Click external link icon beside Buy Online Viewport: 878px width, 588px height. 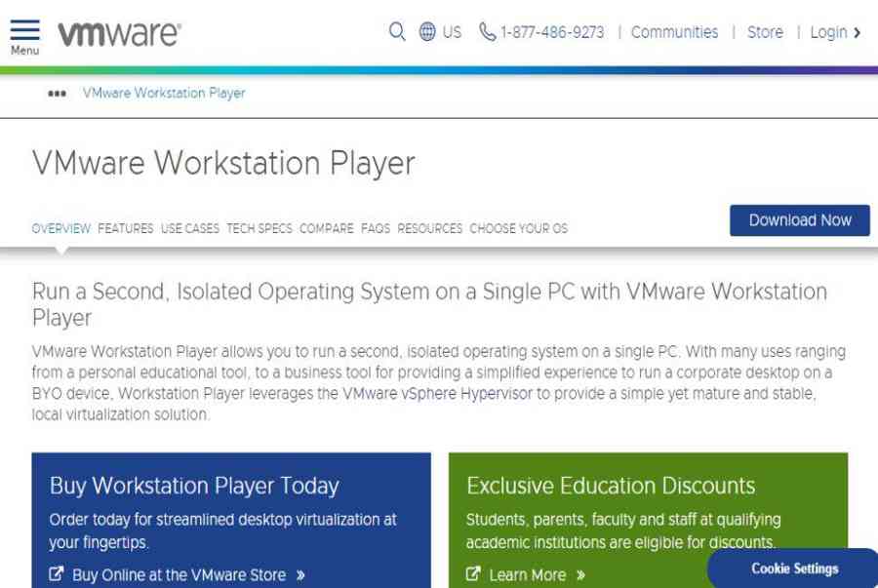tap(56, 573)
